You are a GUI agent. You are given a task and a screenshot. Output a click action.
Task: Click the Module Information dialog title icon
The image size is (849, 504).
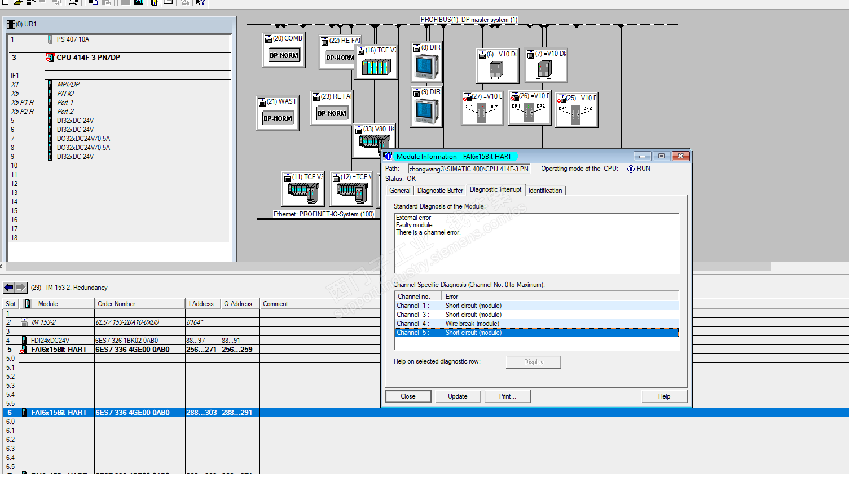pyautogui.click(x=389, y=156)
